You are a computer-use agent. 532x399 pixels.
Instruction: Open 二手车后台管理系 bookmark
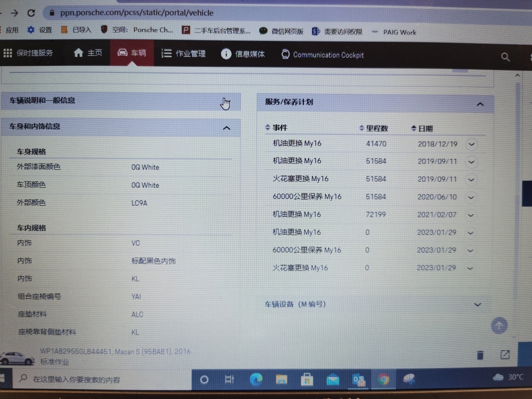click(x=216, y=30)
